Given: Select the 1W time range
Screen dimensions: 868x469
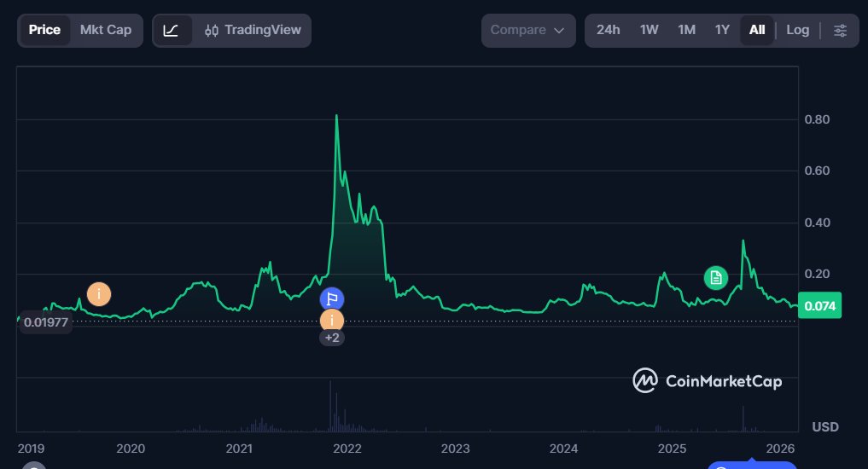Looking at the screenshot, I should (x=650, y=30).
